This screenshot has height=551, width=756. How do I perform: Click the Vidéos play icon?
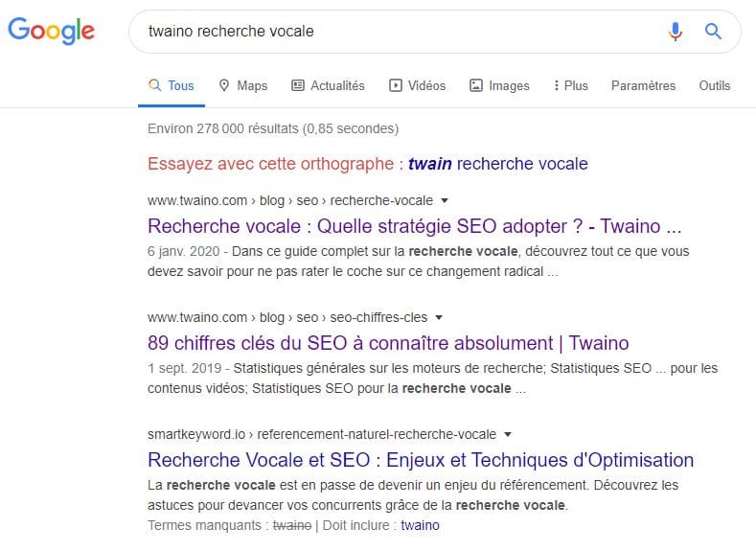click(396, 85)
